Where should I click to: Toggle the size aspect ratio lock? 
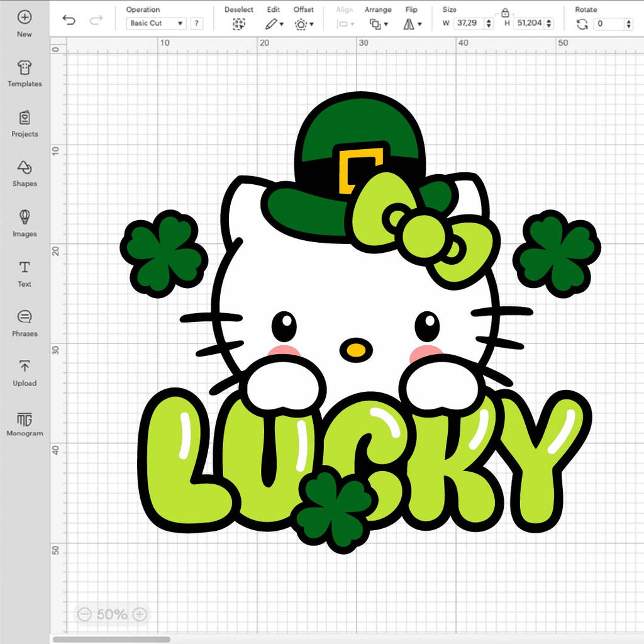coord(505,12)
